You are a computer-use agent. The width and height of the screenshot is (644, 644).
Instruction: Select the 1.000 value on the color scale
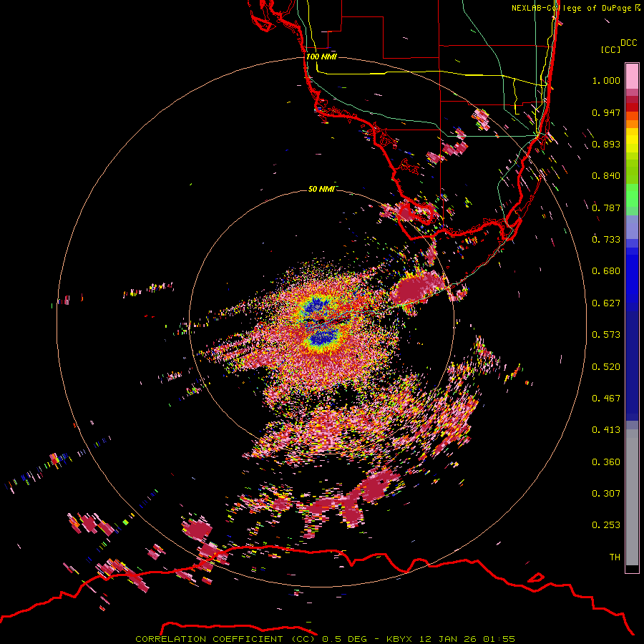click(606, 80)
